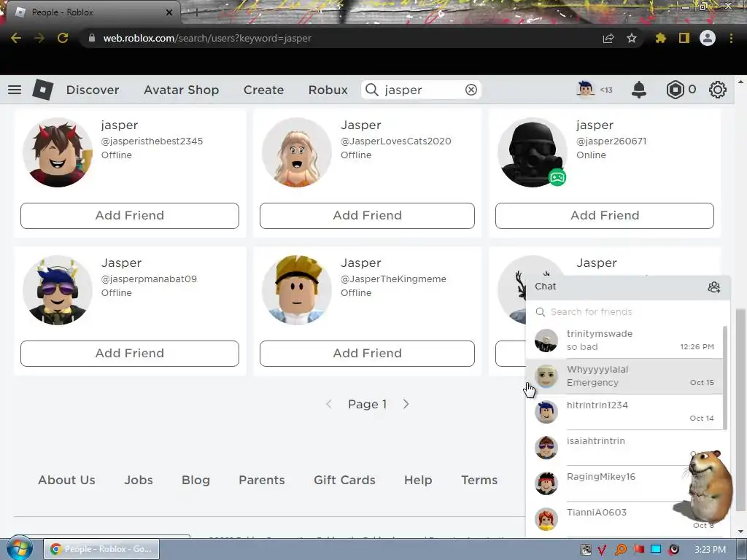Go back with browser back arrow

[x=16, y=38]
